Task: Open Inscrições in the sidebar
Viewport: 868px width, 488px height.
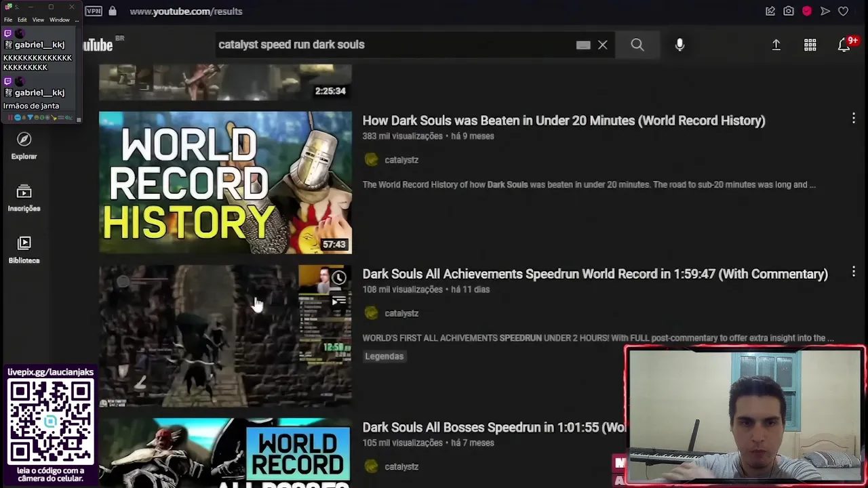Action: [24, 199]
